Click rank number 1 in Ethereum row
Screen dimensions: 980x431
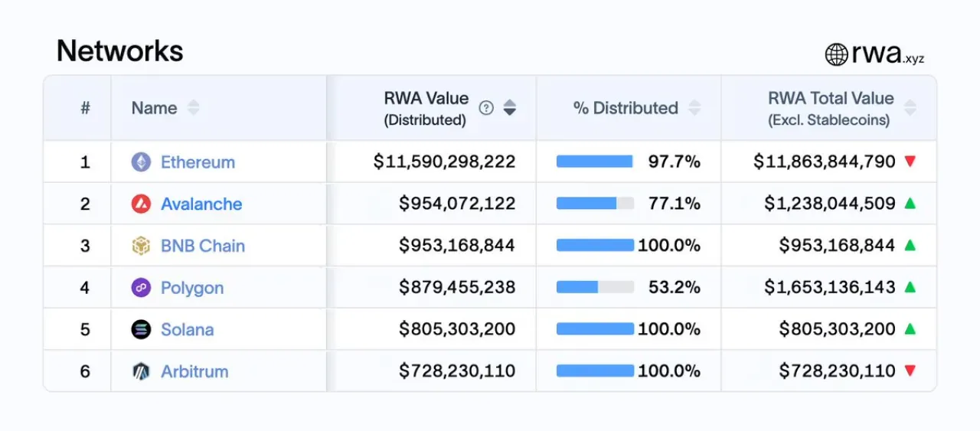pyautogui.click(x=85, y=162)
